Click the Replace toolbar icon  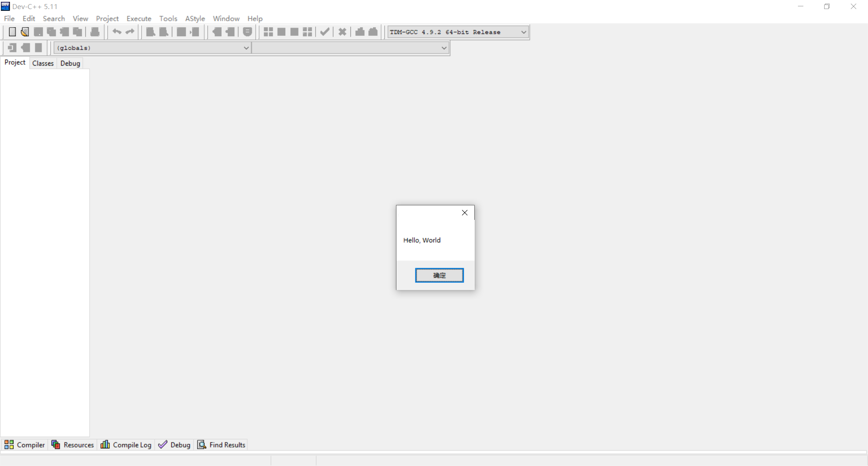(164, 32)
